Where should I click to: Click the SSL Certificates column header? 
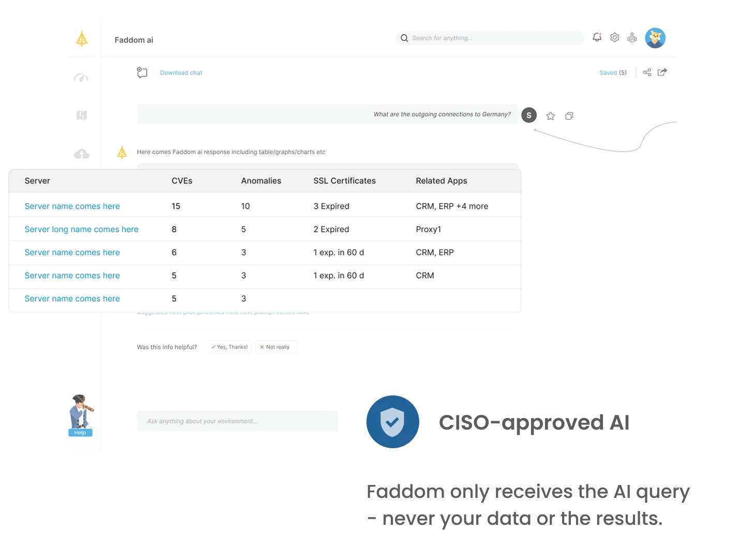click(x=345, y=181)
